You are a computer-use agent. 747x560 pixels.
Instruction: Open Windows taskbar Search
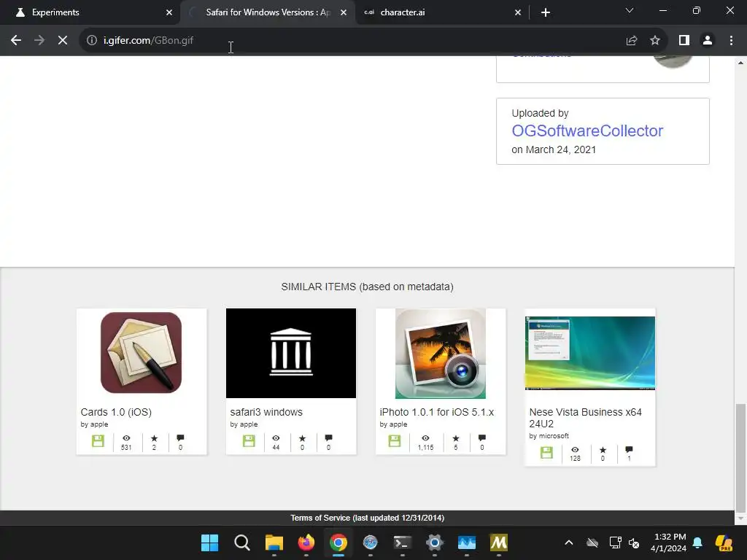pyautogui.click(x=242, y=542)
